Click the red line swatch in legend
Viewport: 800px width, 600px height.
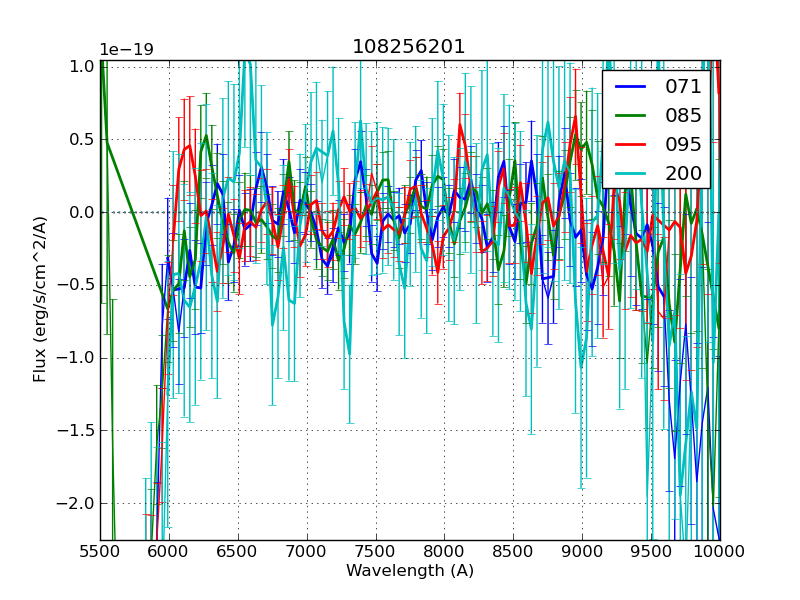click(x=630, y=144)
